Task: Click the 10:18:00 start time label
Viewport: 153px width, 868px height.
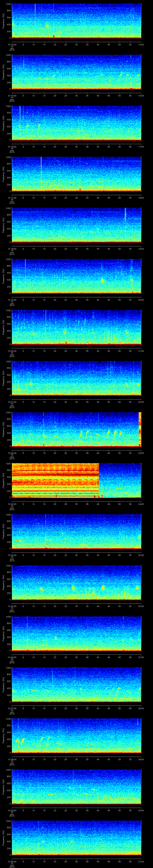Action: click(x=12, y=249)
